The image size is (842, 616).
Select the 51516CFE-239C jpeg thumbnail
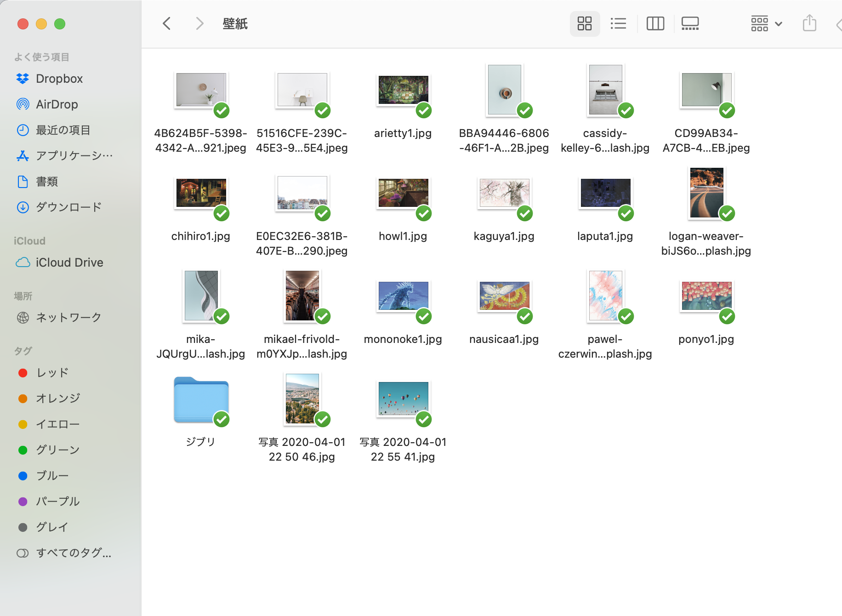302,90
